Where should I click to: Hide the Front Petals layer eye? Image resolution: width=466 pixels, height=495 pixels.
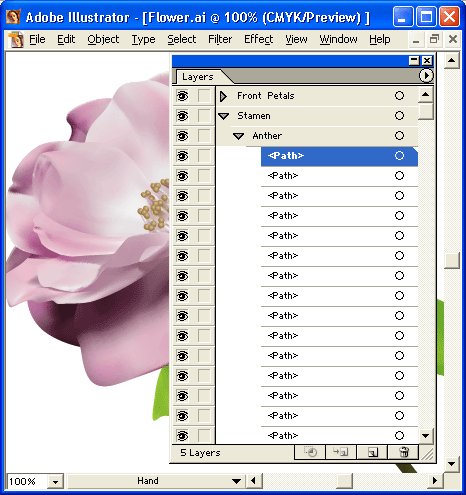pyautogui.click(x=182, y=96)
